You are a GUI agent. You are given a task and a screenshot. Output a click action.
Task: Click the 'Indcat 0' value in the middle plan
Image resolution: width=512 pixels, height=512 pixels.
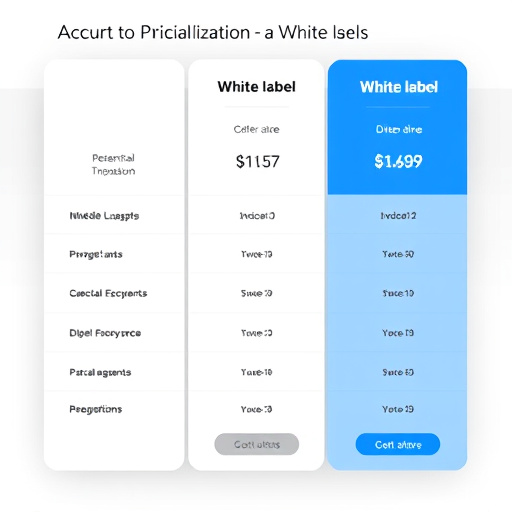[257, 216]
